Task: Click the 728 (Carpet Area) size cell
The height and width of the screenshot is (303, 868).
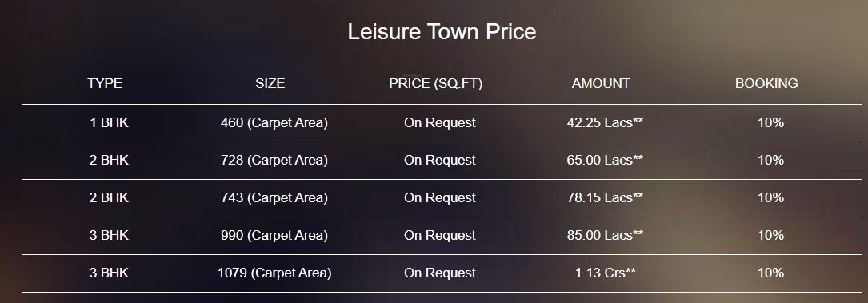Action: tap(274, 161)
